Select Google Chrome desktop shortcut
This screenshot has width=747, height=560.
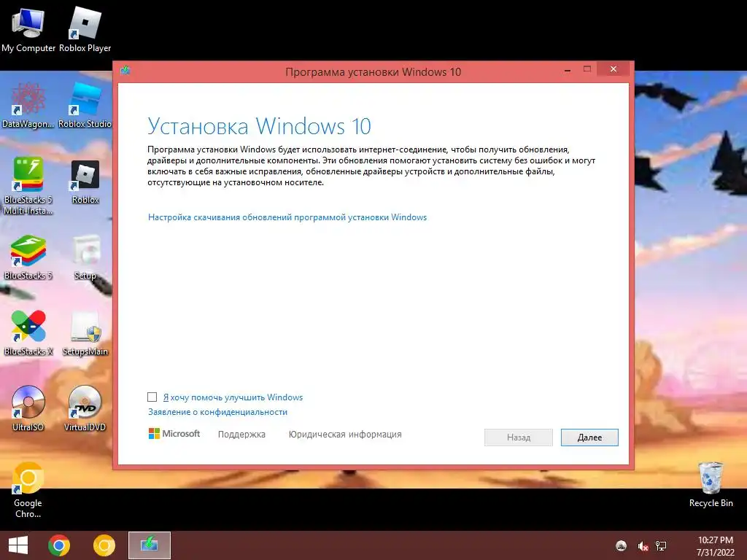[x=28, y=490]
